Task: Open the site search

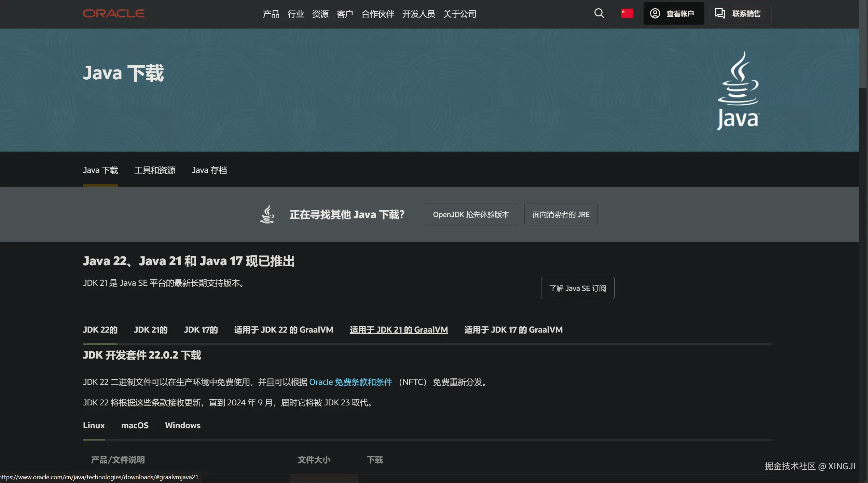Action: click(599, 13)
